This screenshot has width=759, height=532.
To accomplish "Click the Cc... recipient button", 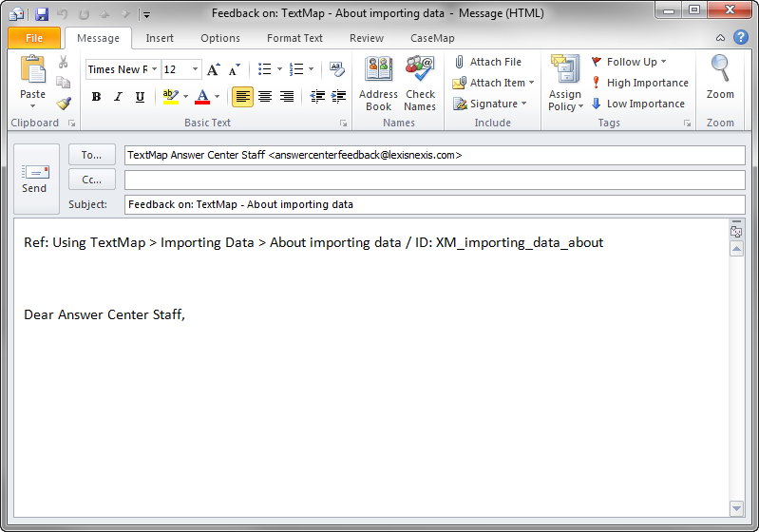I will click(91, 180).
